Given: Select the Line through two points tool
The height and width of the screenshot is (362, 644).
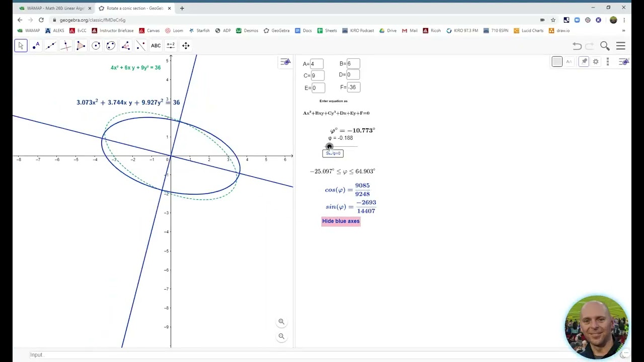Looking at the screenshot, I should tap(51, 46).
